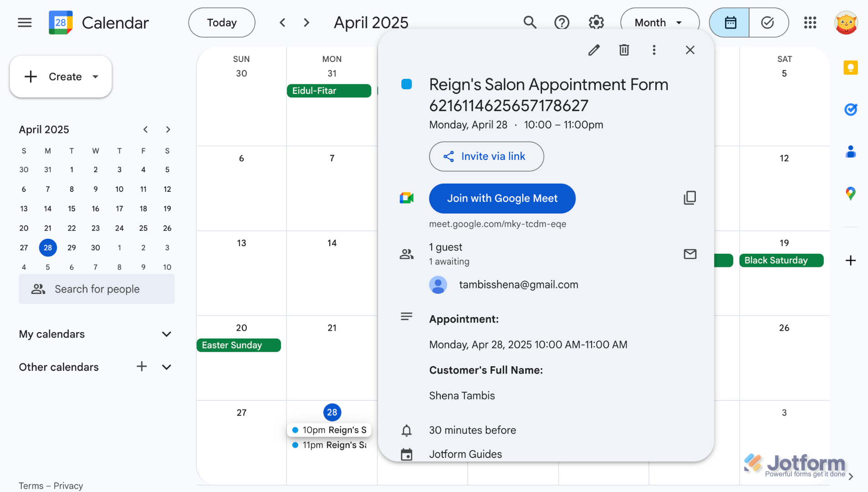Click the edit event pencil icon

[x=594, y=50]
